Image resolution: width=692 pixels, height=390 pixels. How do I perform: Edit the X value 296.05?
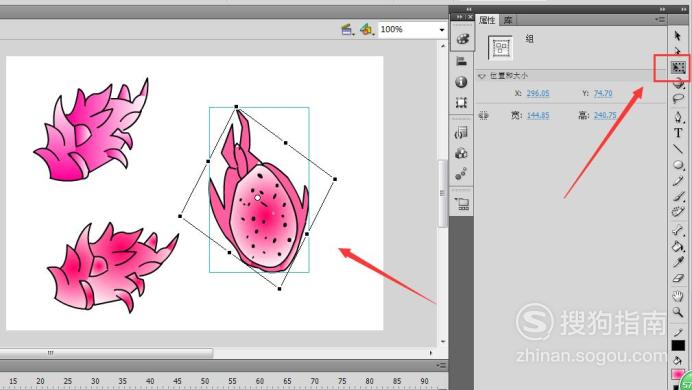pos(538,93)
